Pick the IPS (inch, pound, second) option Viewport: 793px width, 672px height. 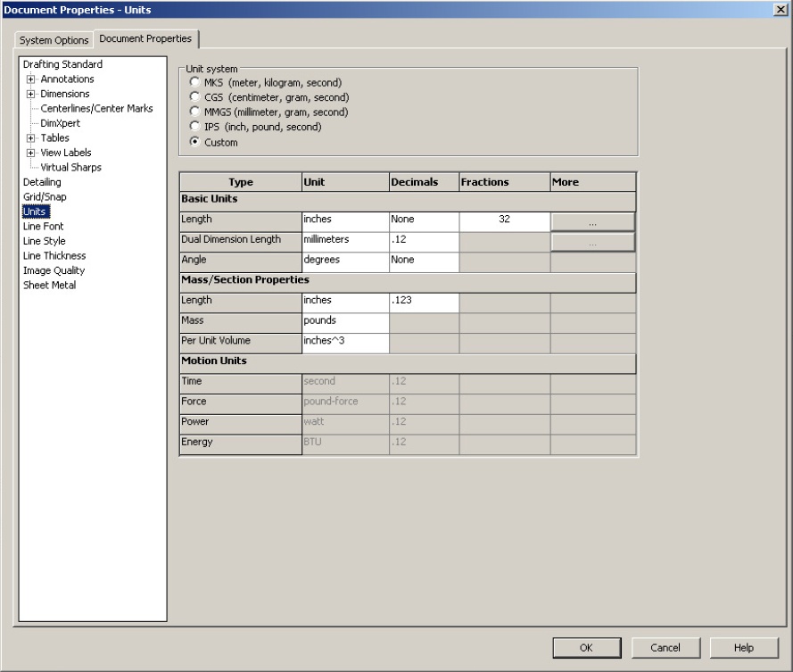tap(194, 126)
